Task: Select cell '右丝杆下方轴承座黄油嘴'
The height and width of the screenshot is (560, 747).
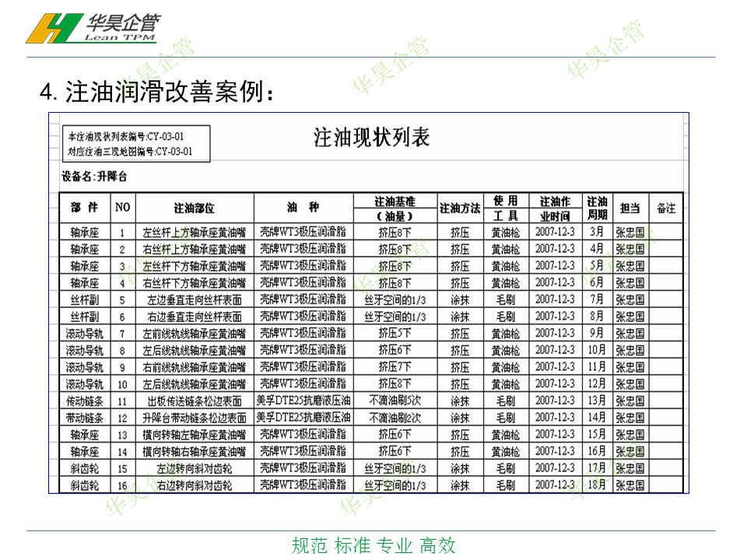Action: [x=195, y=283]
